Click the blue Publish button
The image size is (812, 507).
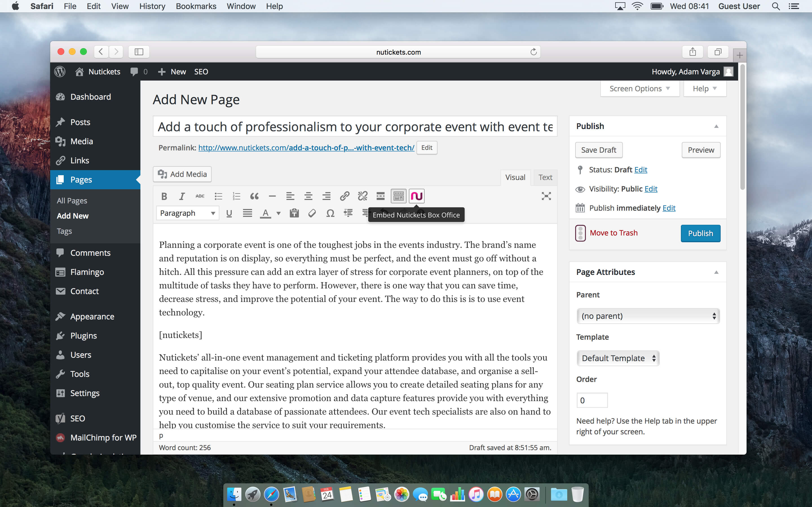point(700,233)
